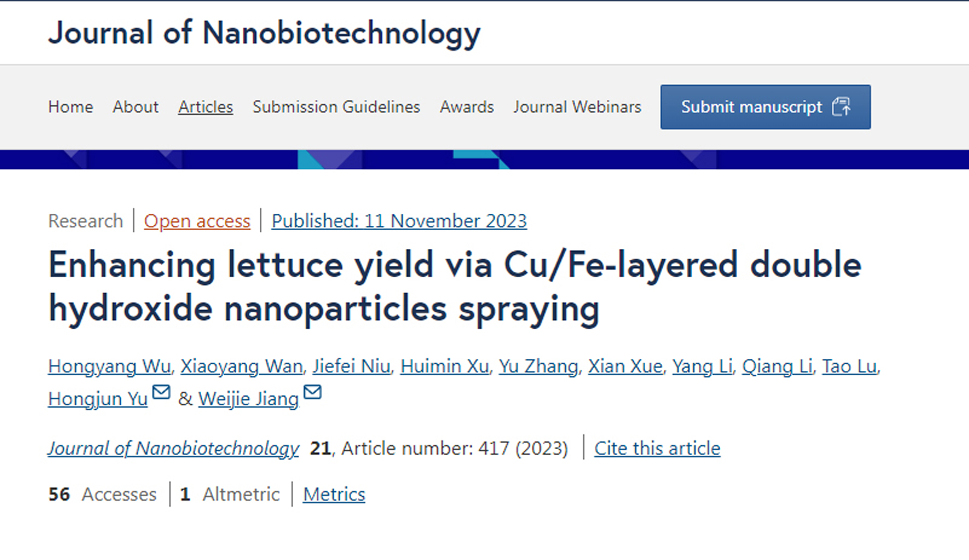Go to the About page
Viewport: 969px width, 560px height.
[x=136, y=107]
